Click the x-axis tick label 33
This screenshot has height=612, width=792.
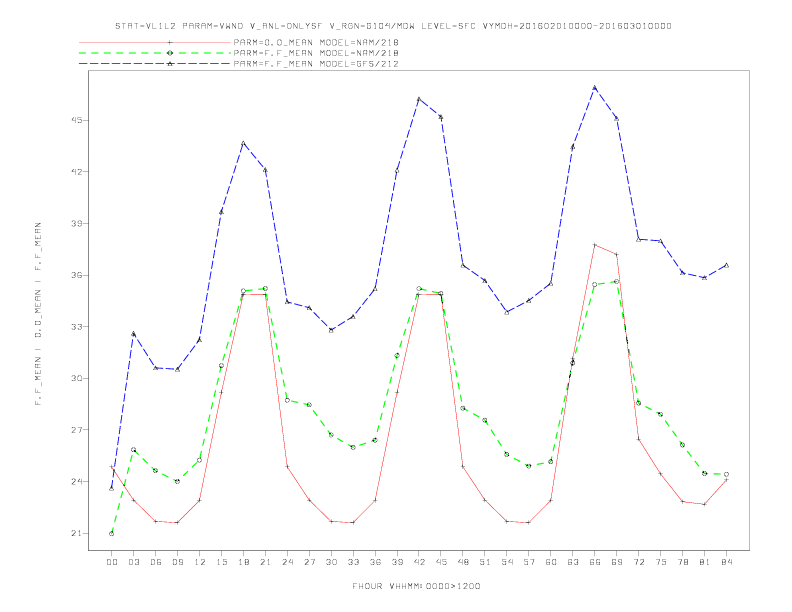[x=353, y=562]
